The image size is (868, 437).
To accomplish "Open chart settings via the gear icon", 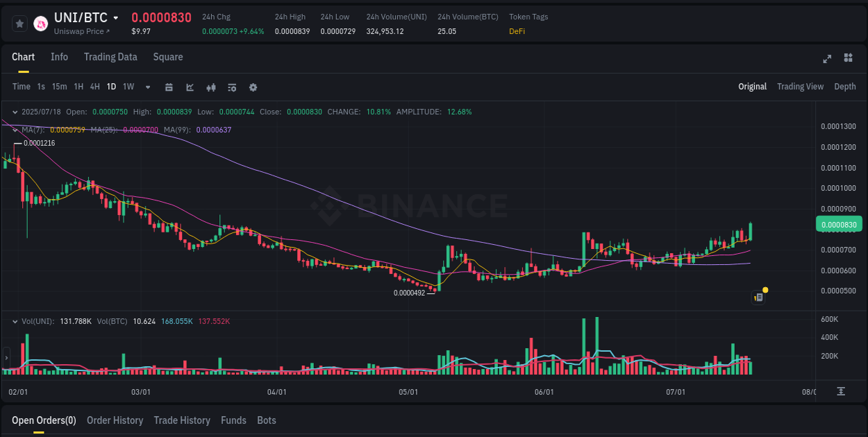I will tap(253, 87).
